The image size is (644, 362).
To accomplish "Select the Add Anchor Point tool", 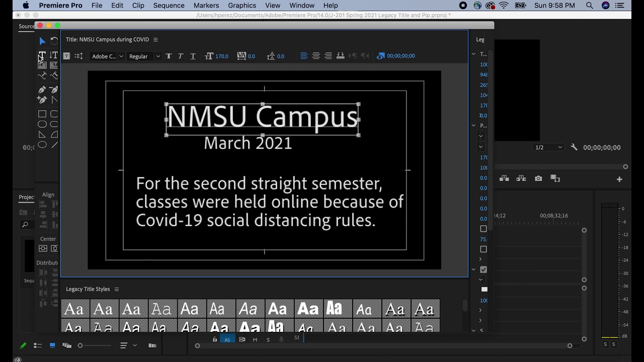I will (42, 100).
